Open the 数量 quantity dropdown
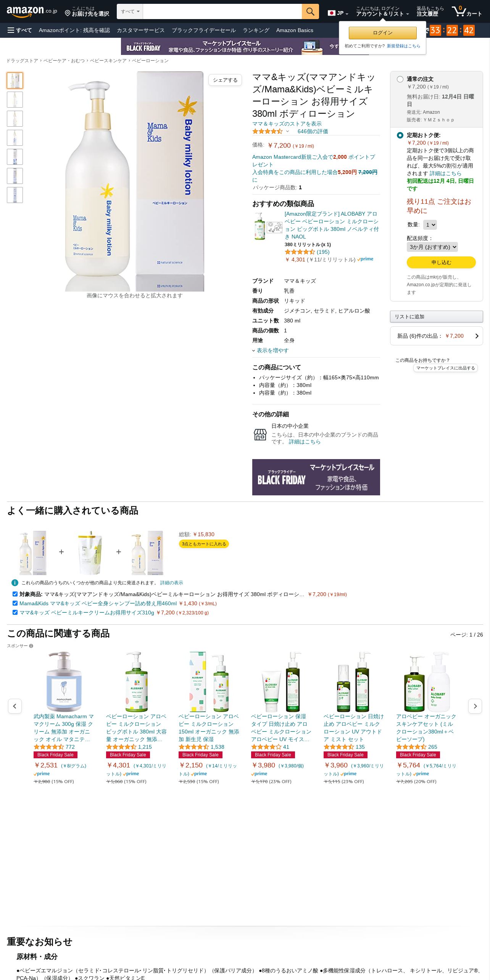 (430, 225)
